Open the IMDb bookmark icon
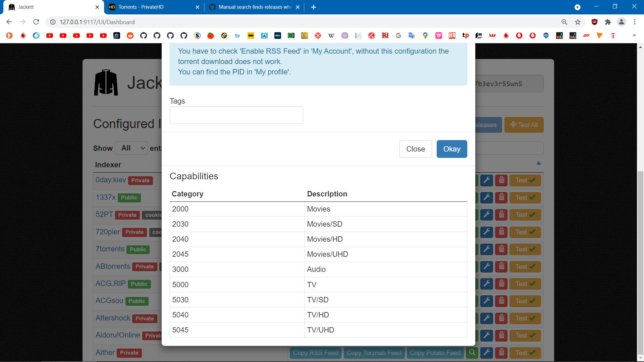644x362 pixels. click(x=251, y=36)
